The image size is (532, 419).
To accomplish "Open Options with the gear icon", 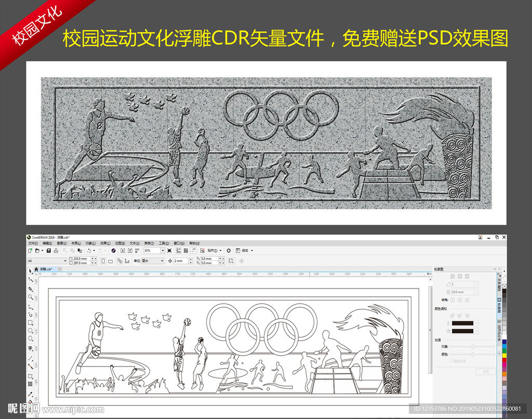I will [229, 251].
